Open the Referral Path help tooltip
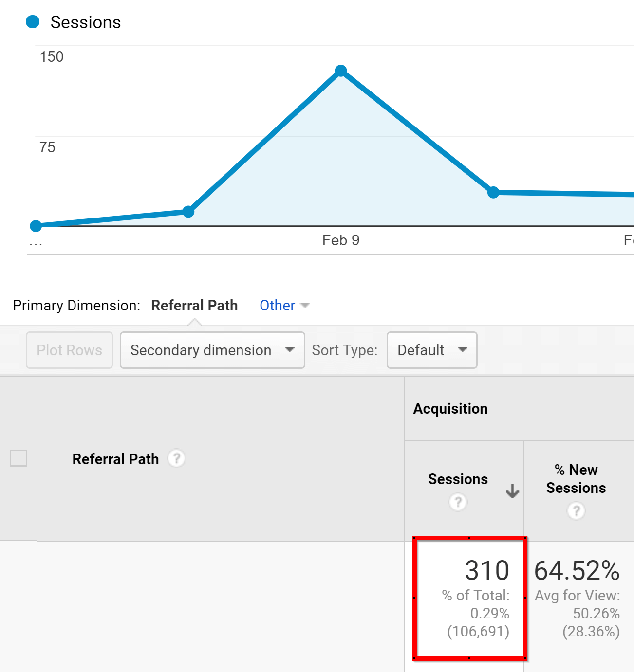 pyautogui.click(x=176, y=458)
